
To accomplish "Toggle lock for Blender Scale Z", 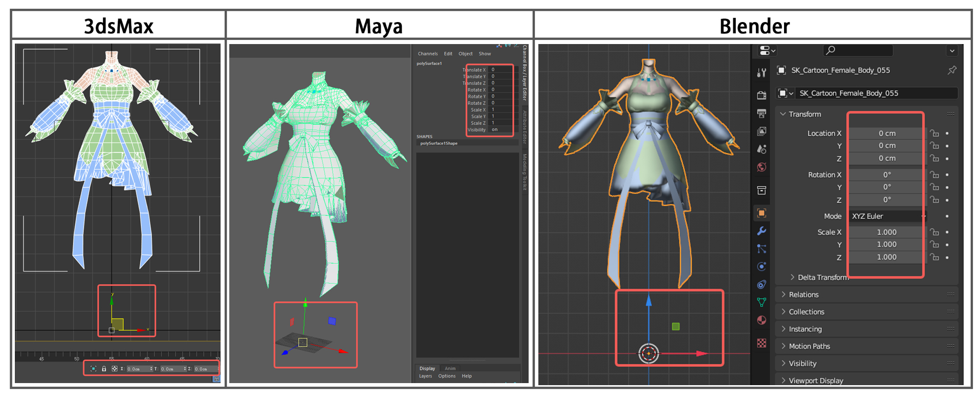I will [934, 257].
